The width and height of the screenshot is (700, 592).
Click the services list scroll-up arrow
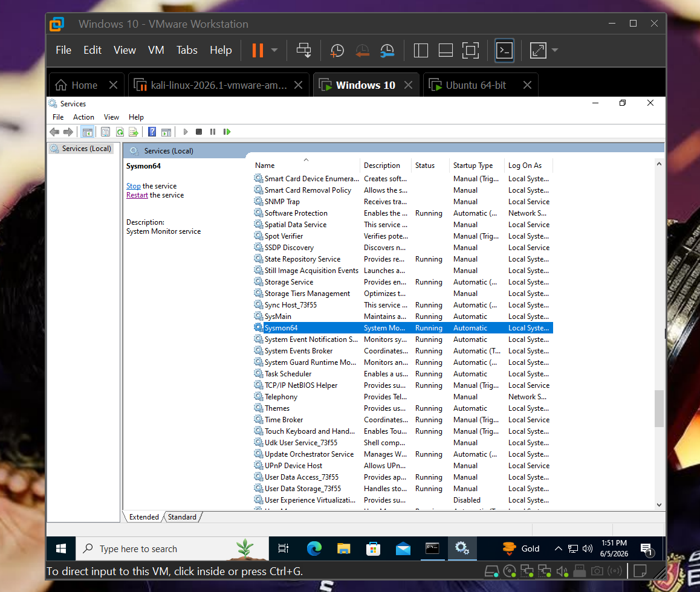point(659,164)
